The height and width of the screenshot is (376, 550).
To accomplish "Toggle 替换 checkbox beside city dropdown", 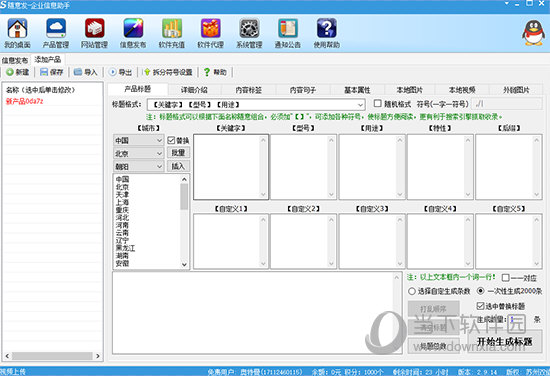I will 171,140.
